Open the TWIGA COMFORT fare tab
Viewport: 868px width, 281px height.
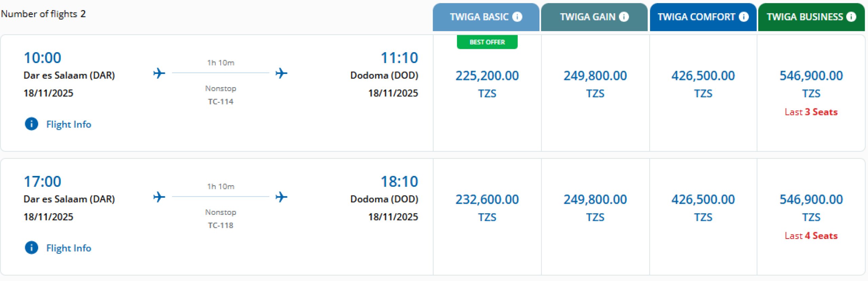pyautogui.click(x=696, y=17)
